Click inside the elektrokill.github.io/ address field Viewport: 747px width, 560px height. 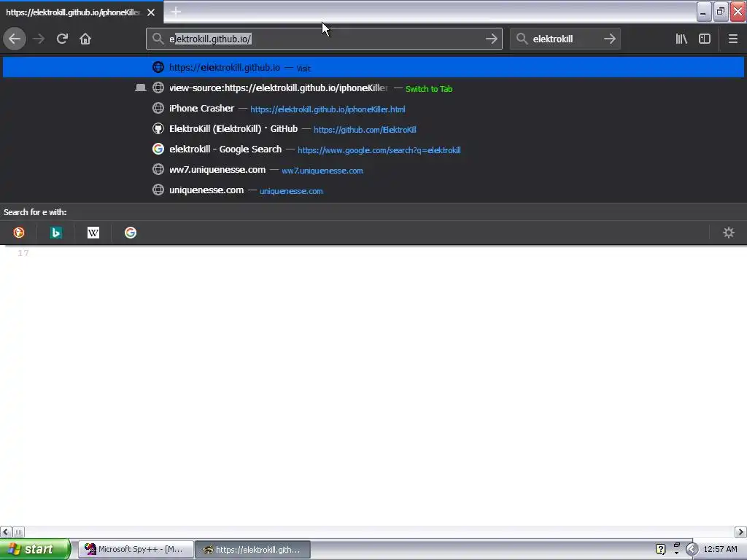coord(324,39)
